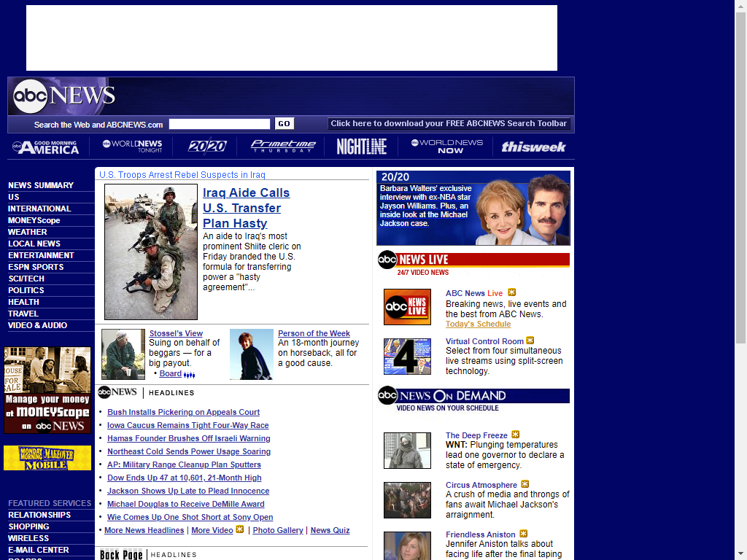Click the vertical page scrollbar thumb
747x560 pixels.
tap(740, 177)
